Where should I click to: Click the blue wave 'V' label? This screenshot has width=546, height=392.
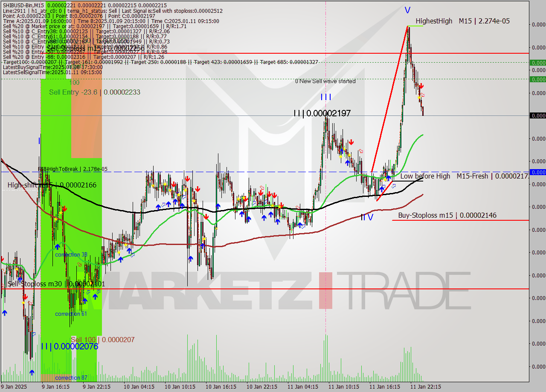point(408,9)
